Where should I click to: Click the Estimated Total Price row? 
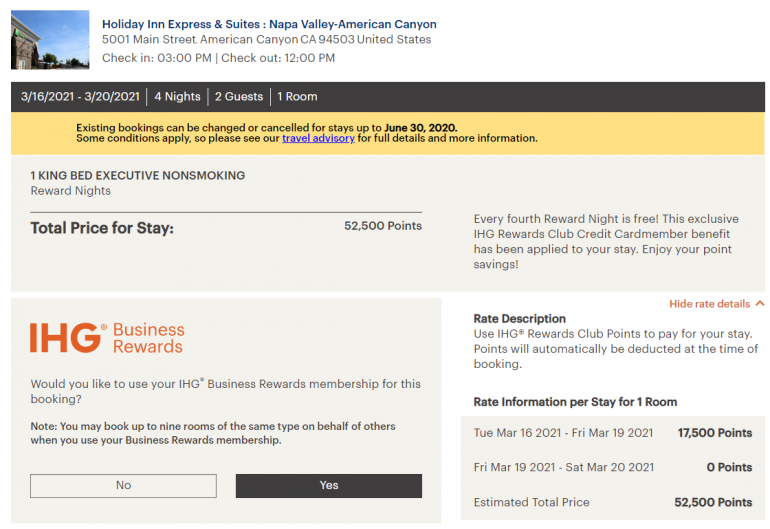(x=612, y=502)
